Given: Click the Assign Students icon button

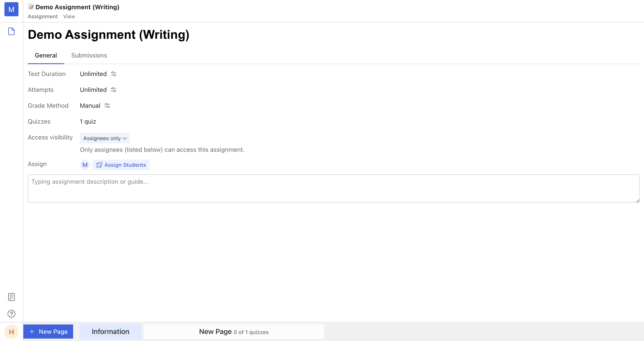Looking at the screenshot, I should click(x=99, y=165).
